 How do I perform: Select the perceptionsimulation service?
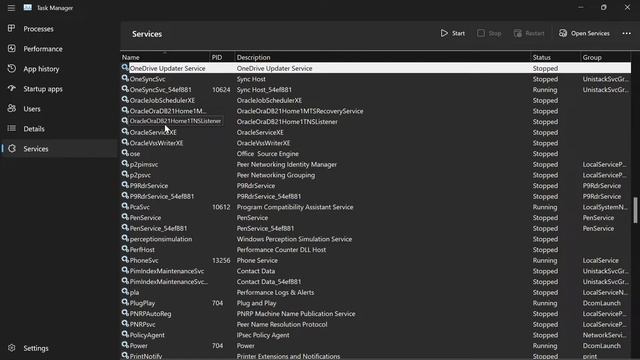point(376,239)
